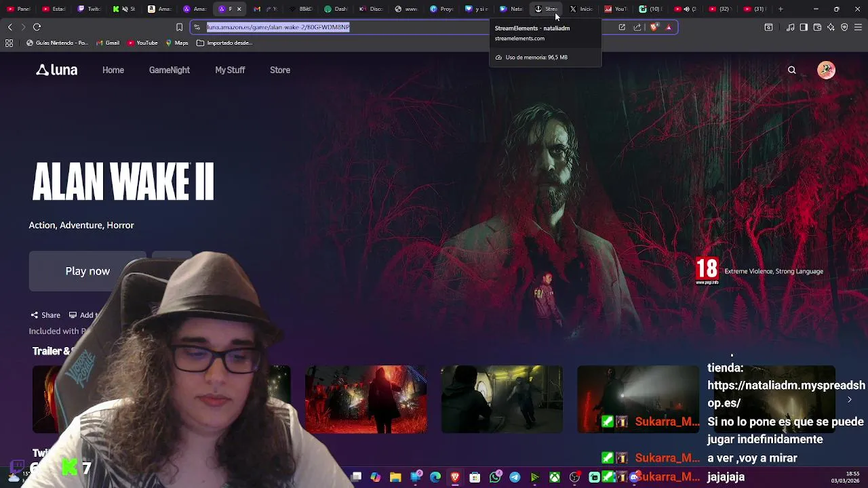This screenshot has width=868, height=488.
Task: Open Microsoft Edge from taskbar
Action: click(435, 477)
